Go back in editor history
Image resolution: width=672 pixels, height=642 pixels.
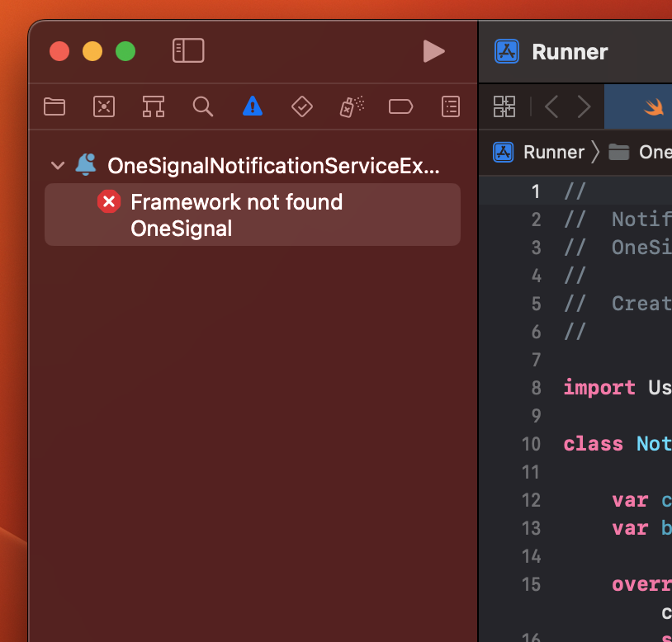(551, 106)
